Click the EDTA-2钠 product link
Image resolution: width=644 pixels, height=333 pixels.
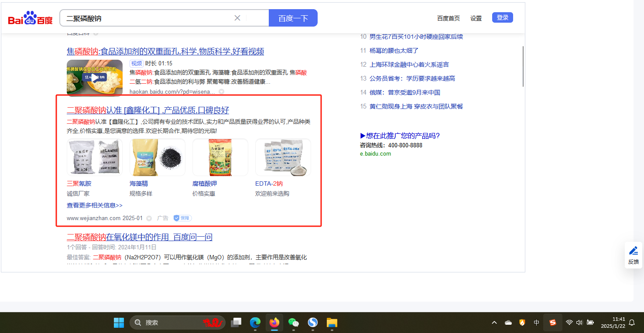(269, 183)
